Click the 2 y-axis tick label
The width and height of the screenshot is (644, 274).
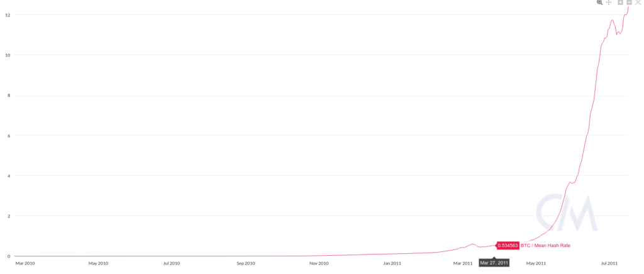point(9,216)
